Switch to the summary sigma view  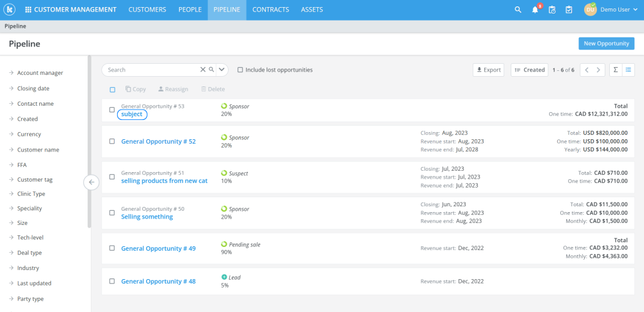(x=616, y=70)
